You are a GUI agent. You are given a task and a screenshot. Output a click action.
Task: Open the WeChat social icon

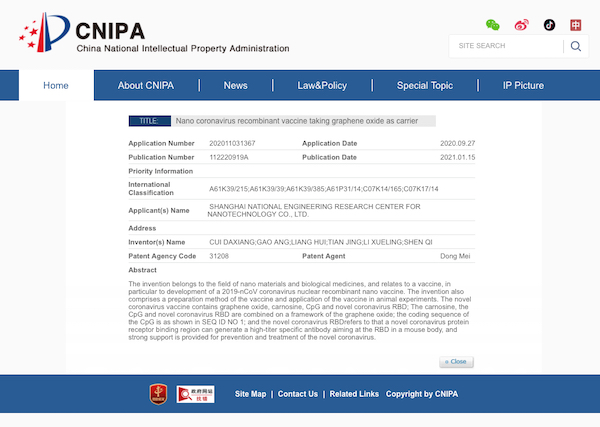492,25
